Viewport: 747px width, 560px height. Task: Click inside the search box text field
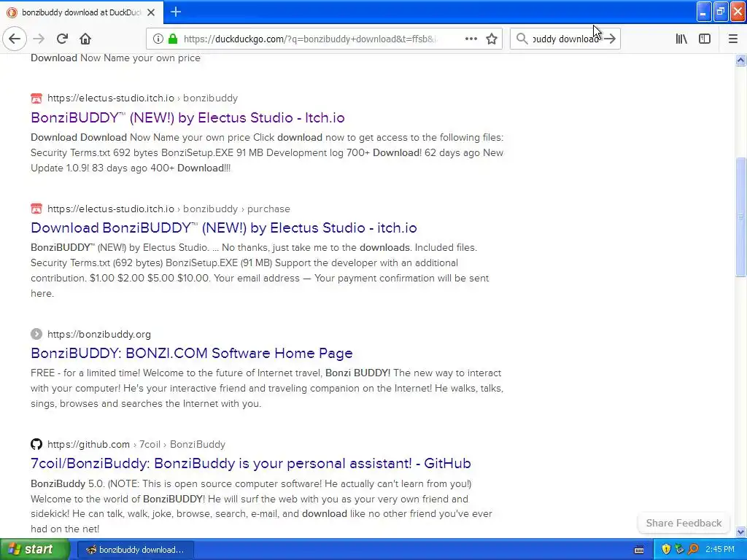(565, 39)
